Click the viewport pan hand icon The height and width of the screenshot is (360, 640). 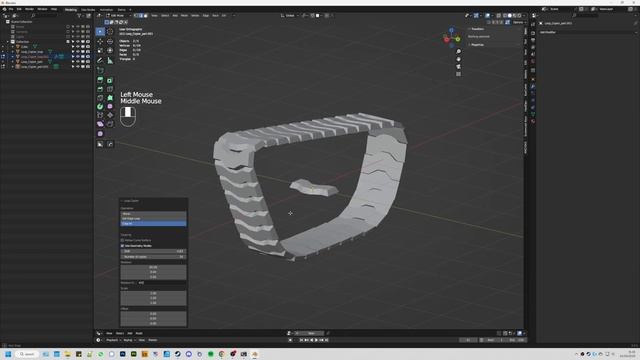(458, 59)
